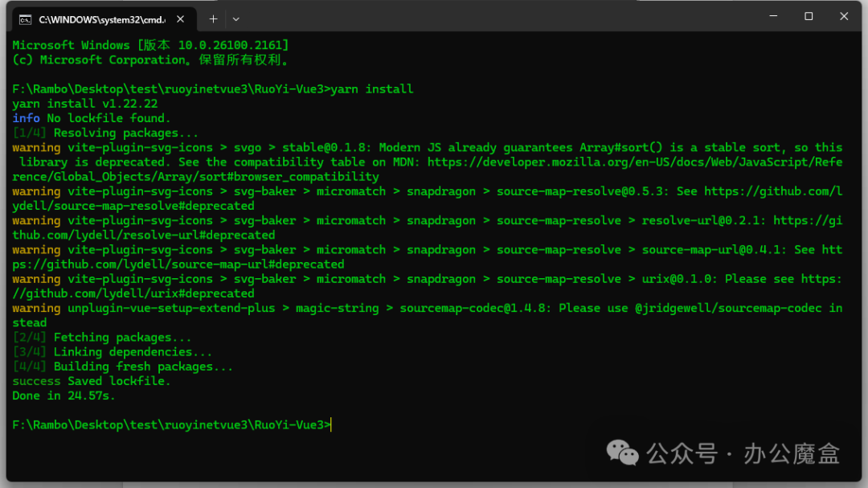Click the 'yarn install' command text

372,89
